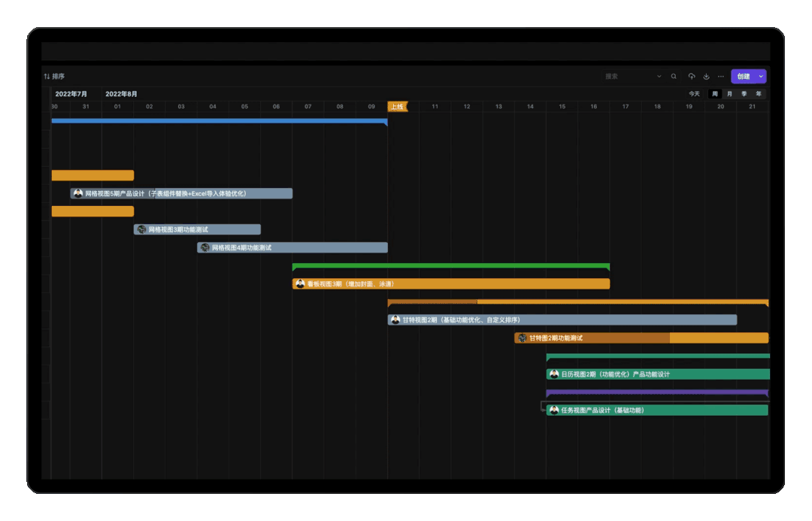Switch timeline scale to 季 (quarter)

point(744,94)
